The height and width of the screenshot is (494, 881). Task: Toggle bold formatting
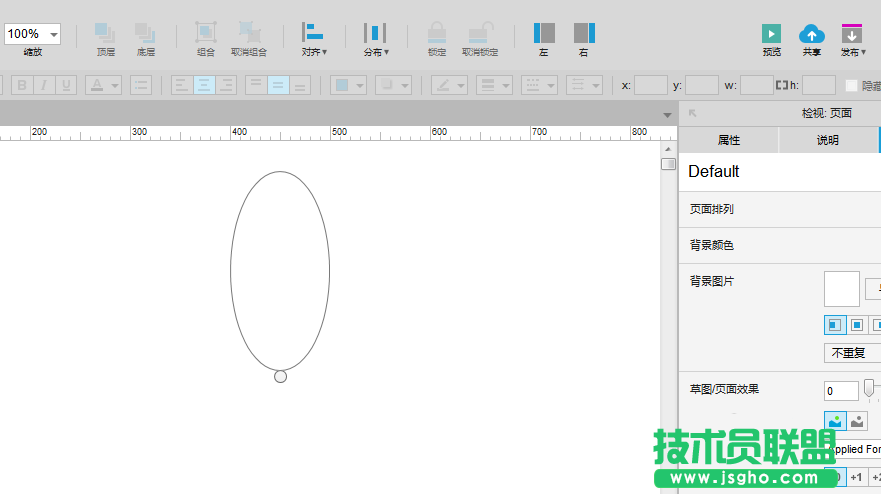pos(22,85)
